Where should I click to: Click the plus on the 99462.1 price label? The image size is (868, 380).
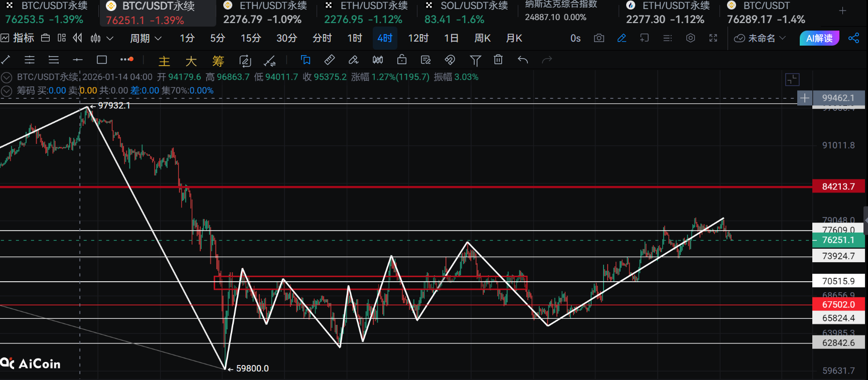coord(804,98)
